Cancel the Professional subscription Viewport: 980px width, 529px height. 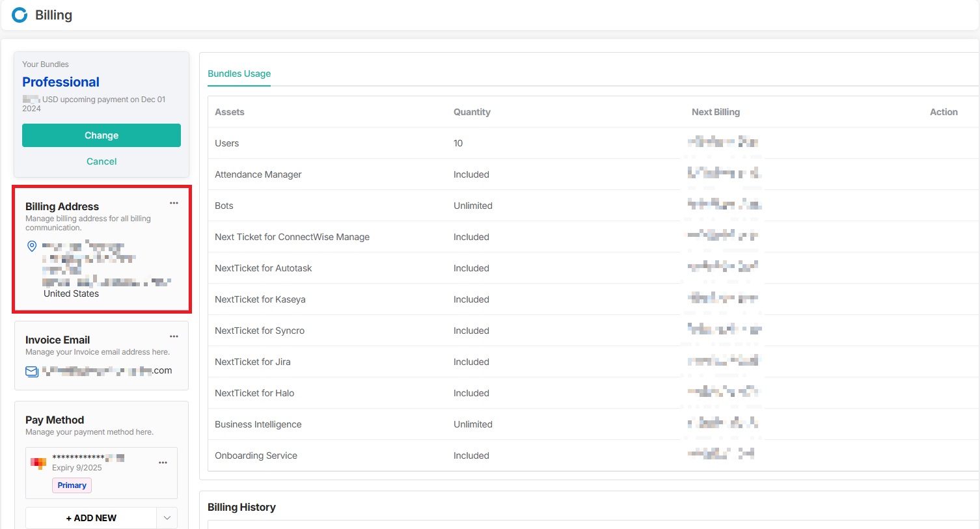(x=101, y=161)
